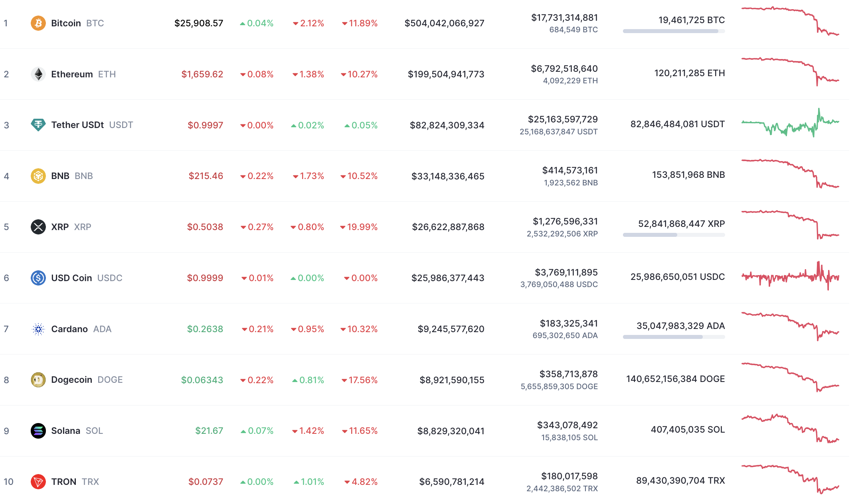The height and width of the screenshot is (504, 862).
Task: Click the Bitcoin price $25,908.57
Action: point(198,23)
